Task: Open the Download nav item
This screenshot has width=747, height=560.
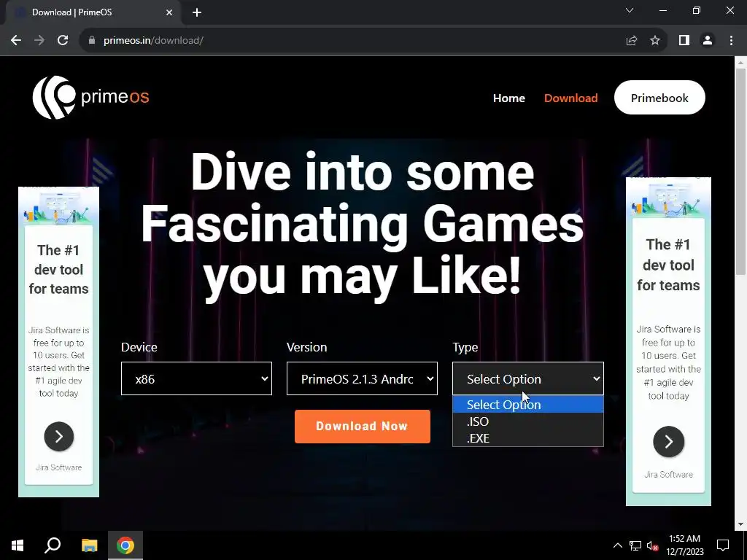Action: [x=570, y=98]
